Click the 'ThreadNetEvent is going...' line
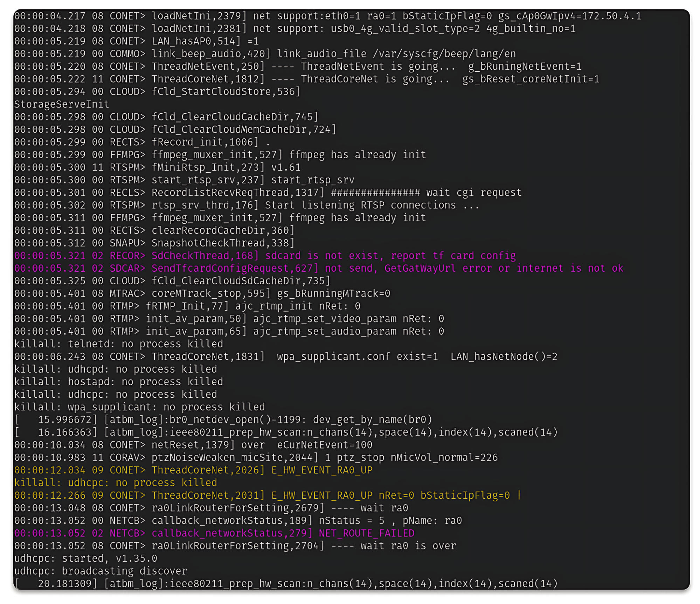 pos(298,67)
